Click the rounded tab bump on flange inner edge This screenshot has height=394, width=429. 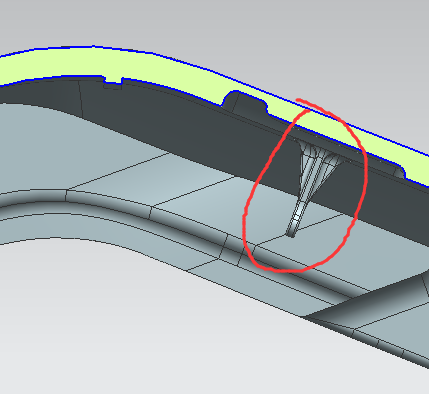(x=245, y=101)
